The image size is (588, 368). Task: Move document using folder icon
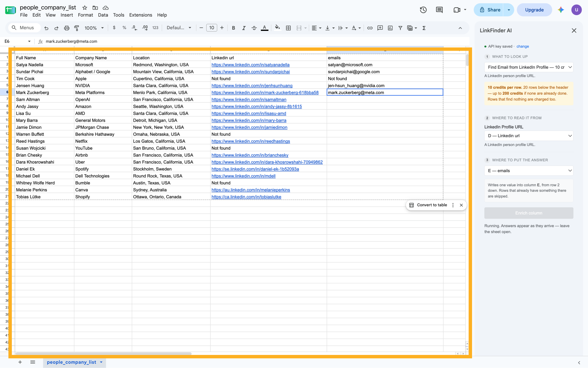(95, 8)
